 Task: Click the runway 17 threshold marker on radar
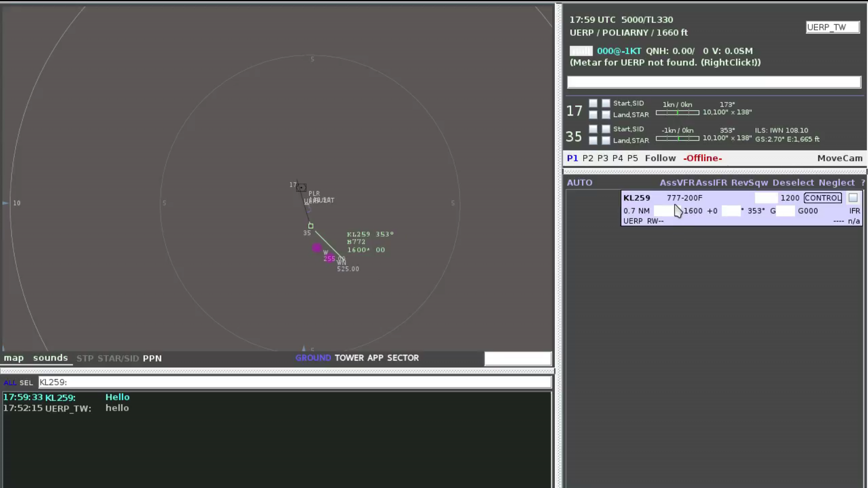pos(301,188)
